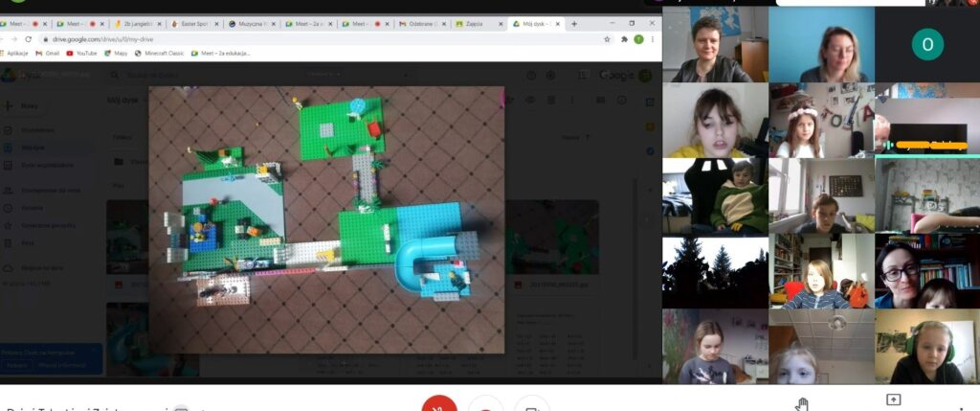Click the raise hand icon in Meet
The image size is (980, 411).
pyautogui.click(x=803, y=404)
